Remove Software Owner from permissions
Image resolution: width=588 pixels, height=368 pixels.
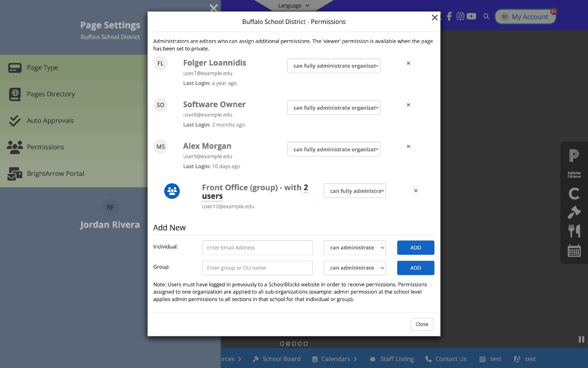pos(408,105)
